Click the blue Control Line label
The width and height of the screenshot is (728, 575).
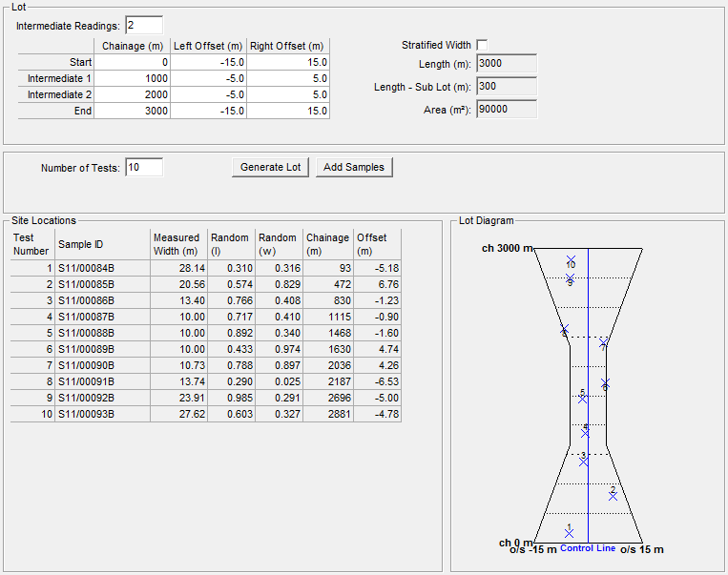point(587,548)
